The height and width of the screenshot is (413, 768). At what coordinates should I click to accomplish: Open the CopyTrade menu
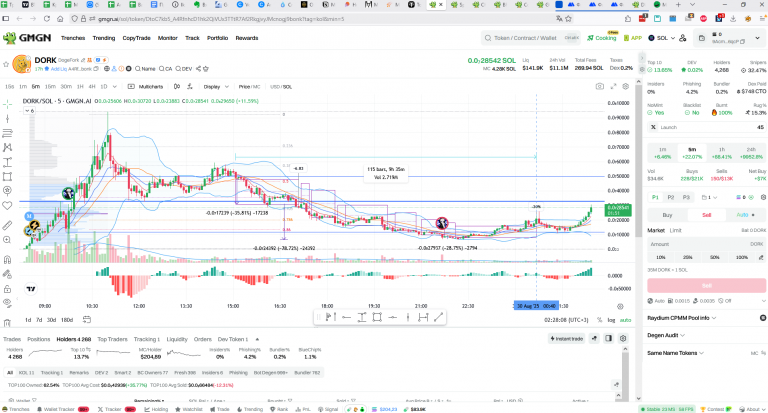(x=136, y=38)
